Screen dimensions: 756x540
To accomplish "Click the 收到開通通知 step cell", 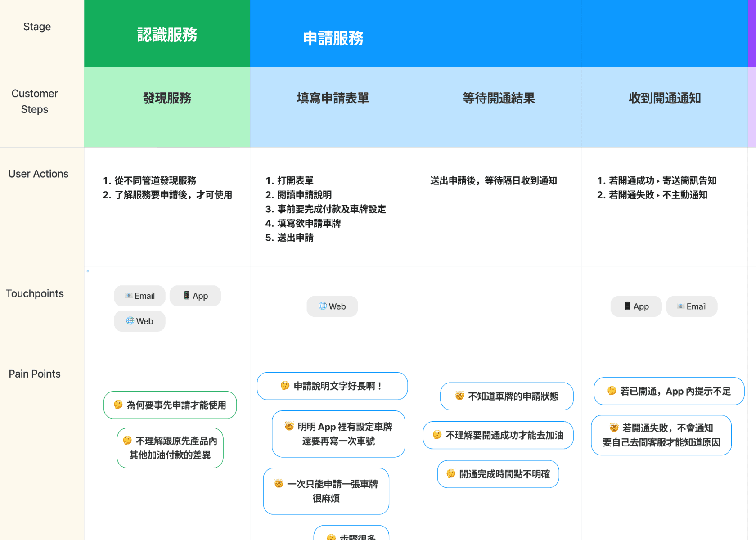I will tap(665, 107).
